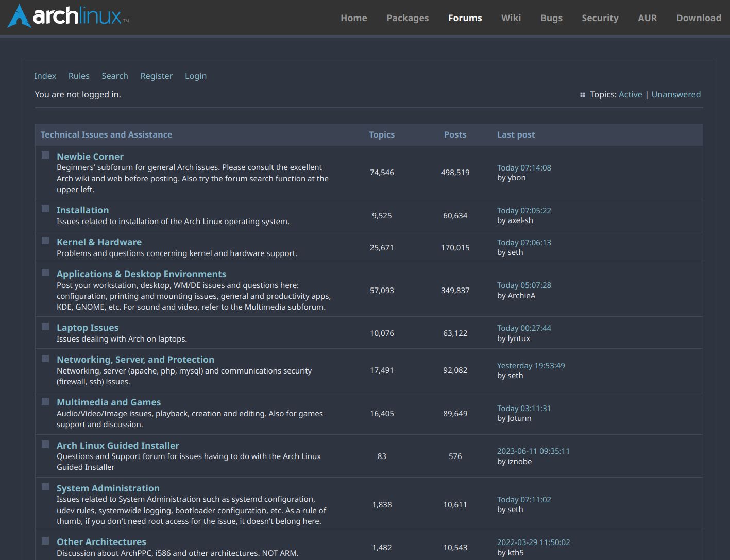Show Unanswered topics
This screenshot has width=730, height=560.
[676, 94]
